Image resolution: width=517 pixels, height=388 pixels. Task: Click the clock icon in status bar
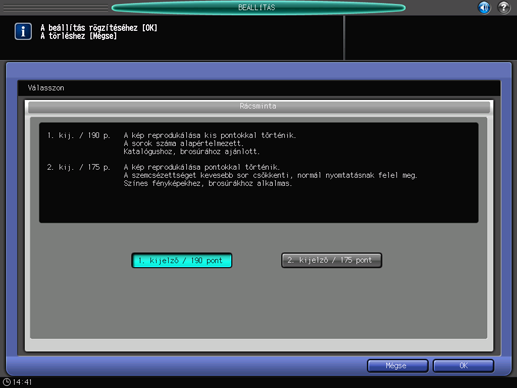point(6,382)
